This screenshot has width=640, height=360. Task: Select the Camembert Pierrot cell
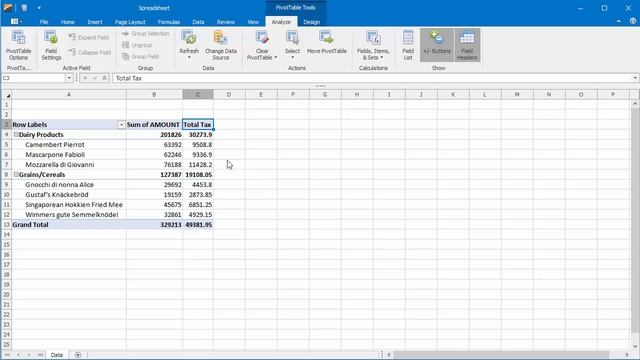tap(69, 144)
